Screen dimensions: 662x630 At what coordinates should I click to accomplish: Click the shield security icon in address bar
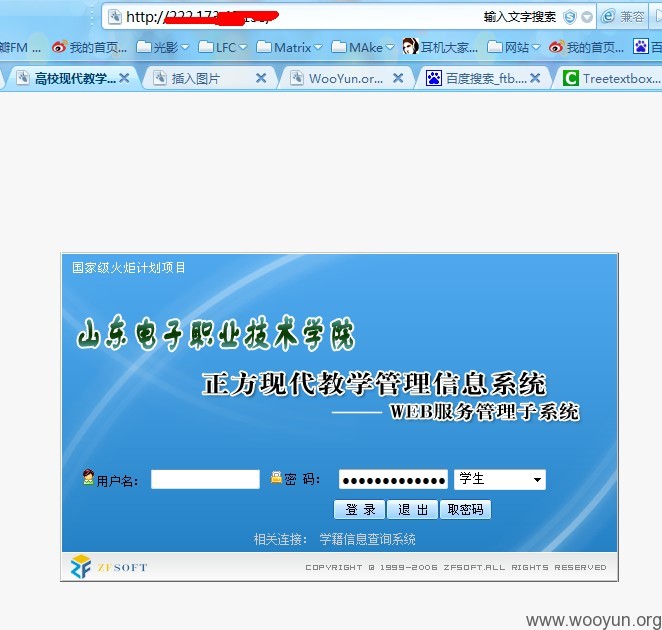(x=570, y=17)
